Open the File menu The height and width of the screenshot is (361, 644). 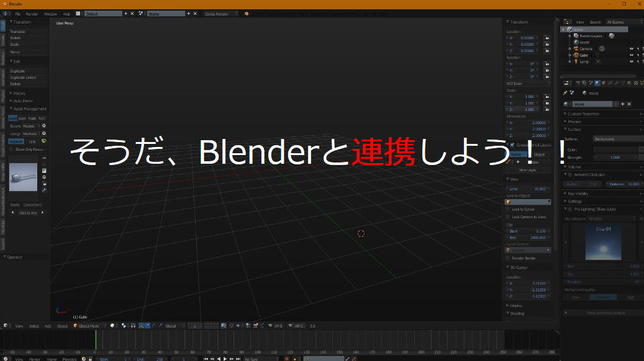[17, 14]
